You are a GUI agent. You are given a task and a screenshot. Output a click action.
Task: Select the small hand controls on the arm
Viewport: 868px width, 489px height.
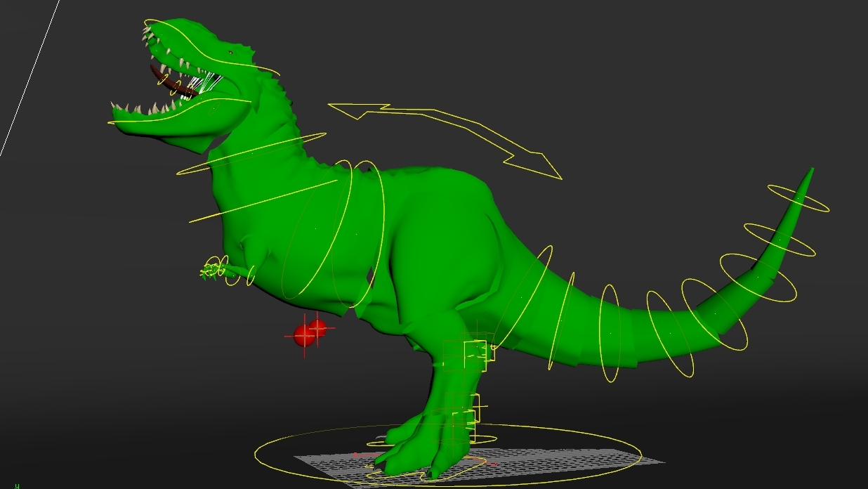[213, 269]
